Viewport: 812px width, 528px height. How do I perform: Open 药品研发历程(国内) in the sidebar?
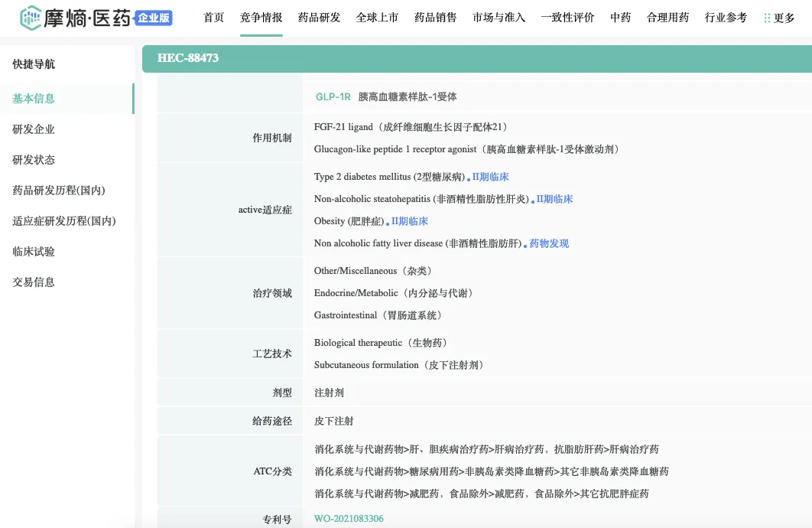click(59, 191)
